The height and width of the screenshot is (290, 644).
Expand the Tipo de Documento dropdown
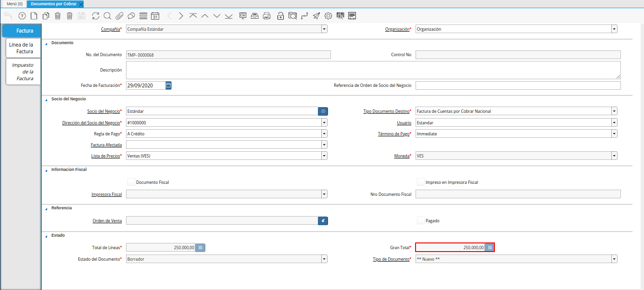[614, 259]
